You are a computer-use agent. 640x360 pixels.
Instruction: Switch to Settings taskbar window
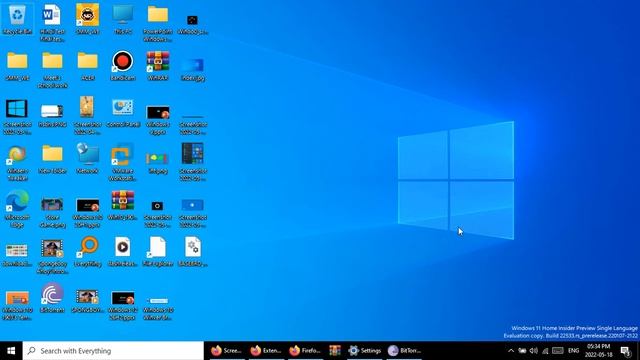364,351
